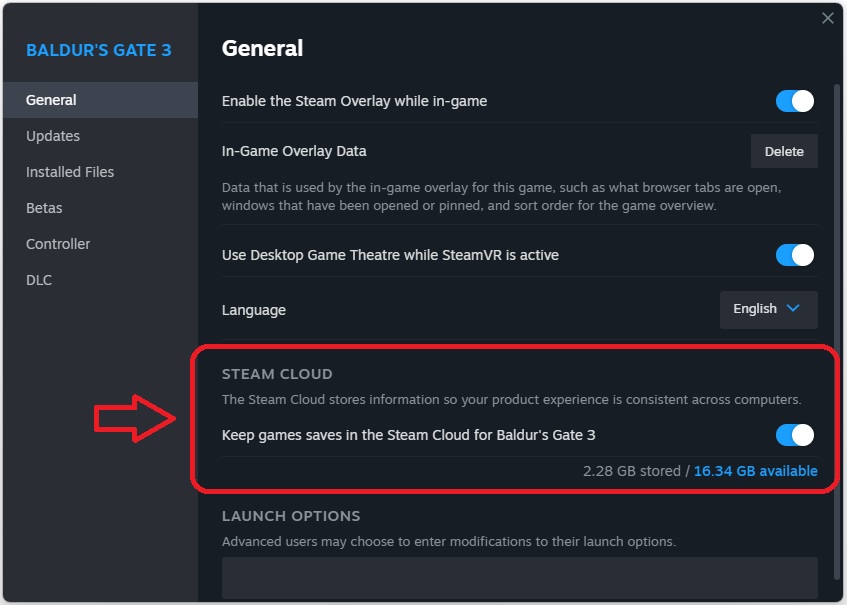Open the Controller settings section
The height and width of the screenshot is (605, 847).
[57, 243]
